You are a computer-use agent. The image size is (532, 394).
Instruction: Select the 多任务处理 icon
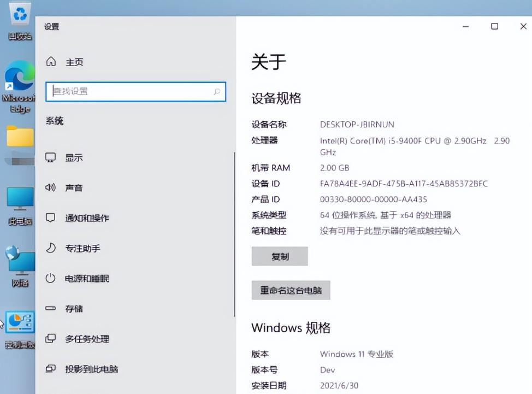[x=51, y=338]
